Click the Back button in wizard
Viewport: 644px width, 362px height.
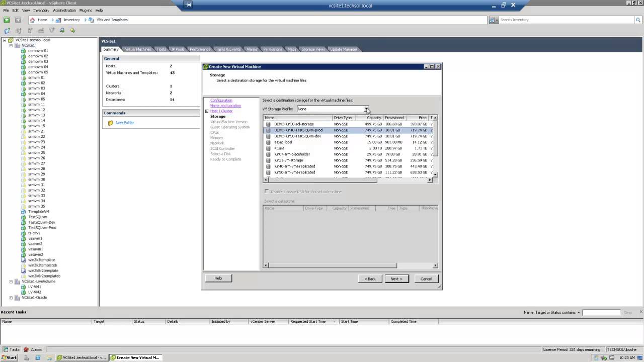coord(370,279)
